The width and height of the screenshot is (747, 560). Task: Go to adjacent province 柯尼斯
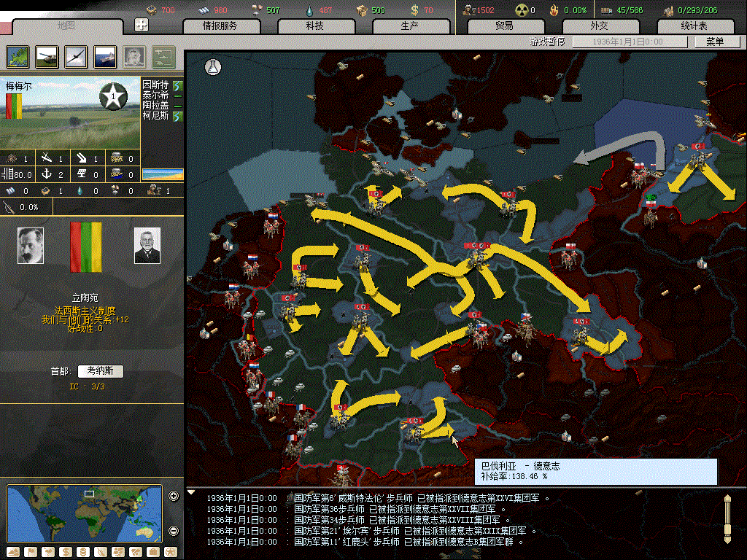click(155, 115)
